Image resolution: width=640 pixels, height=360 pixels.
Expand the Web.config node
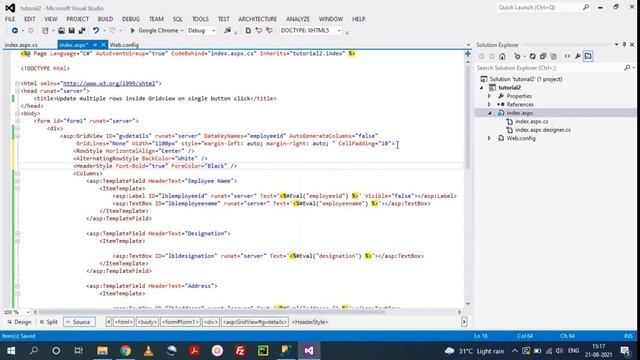point(489,138)
